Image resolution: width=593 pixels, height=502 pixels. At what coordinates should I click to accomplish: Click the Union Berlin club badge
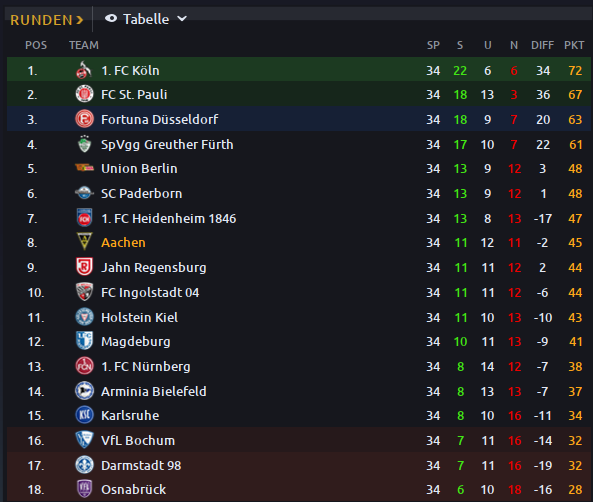click(84, 168)
